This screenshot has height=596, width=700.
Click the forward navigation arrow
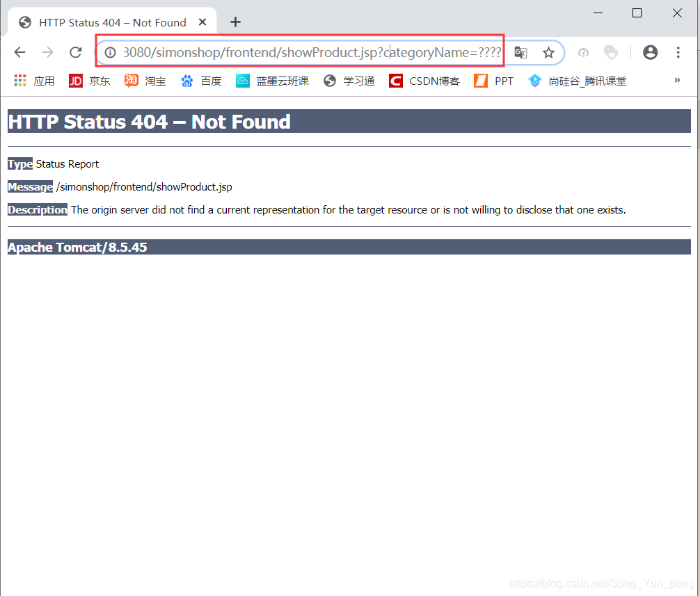(x=47, y=53)
